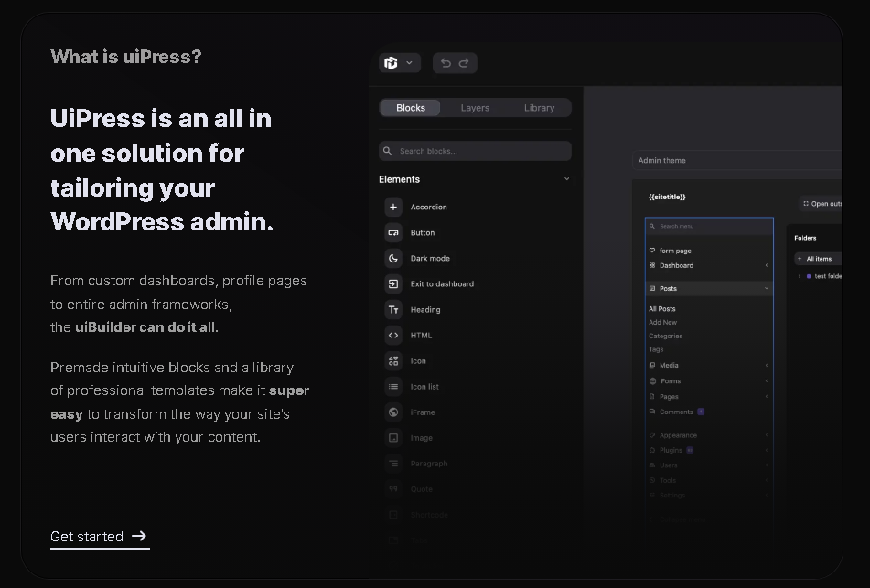Select All items in Folders panel

coord(818,259)
